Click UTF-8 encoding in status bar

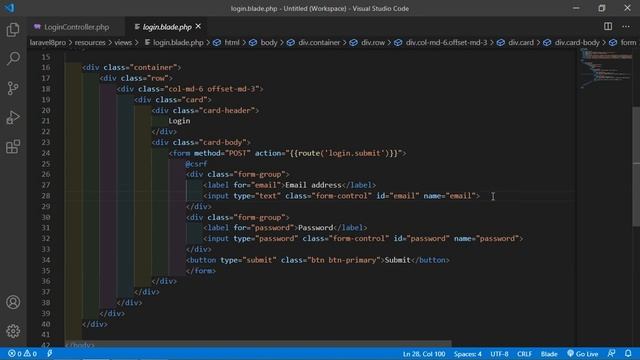point(499,354)
